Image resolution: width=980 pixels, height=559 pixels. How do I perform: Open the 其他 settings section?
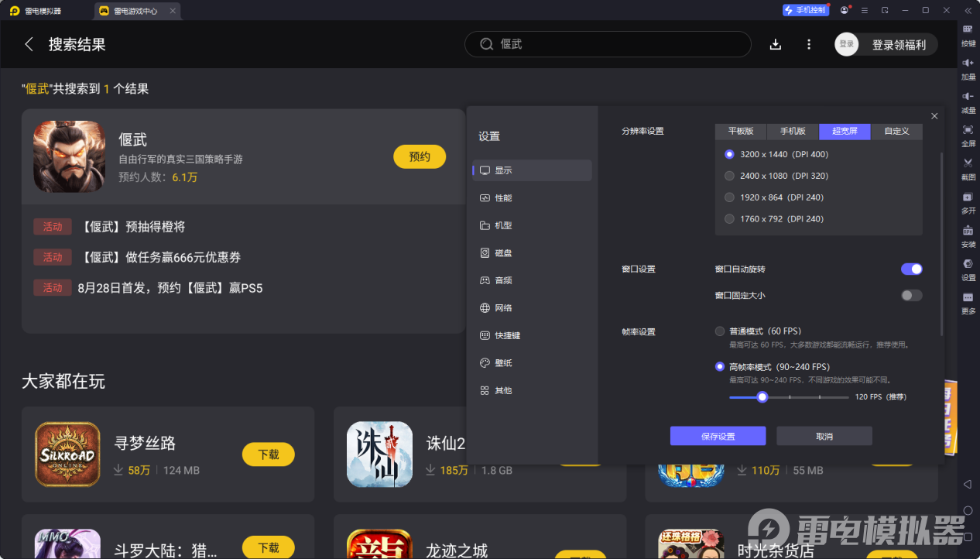532,390
